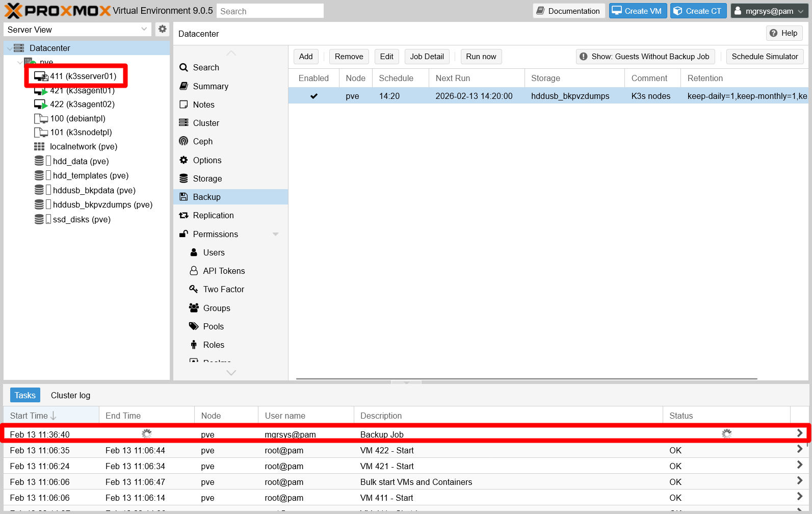Click the top Search input field

click(270, 11)
